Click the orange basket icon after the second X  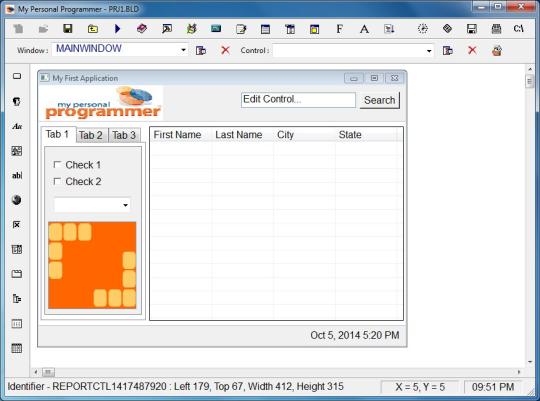tap(497, 51)
